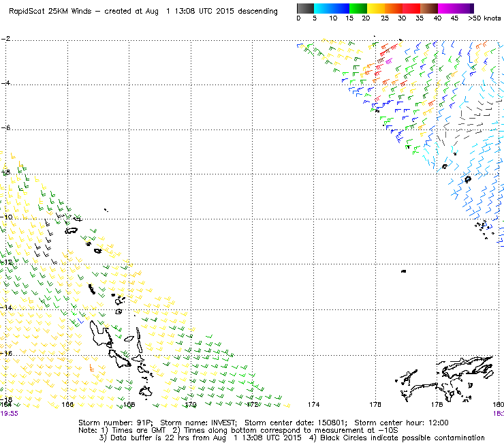Select the purple 45-50 knots legend color

464,8
